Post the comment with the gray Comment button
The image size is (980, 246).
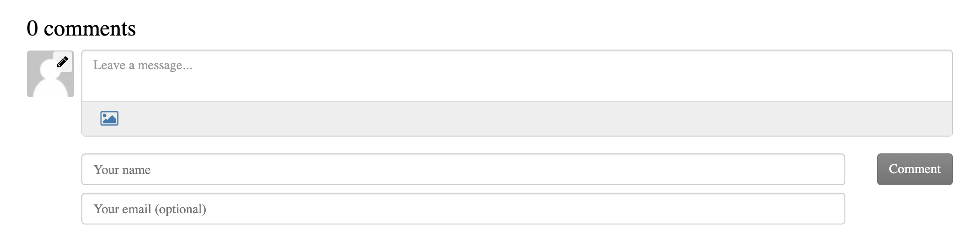click(915, 169)
